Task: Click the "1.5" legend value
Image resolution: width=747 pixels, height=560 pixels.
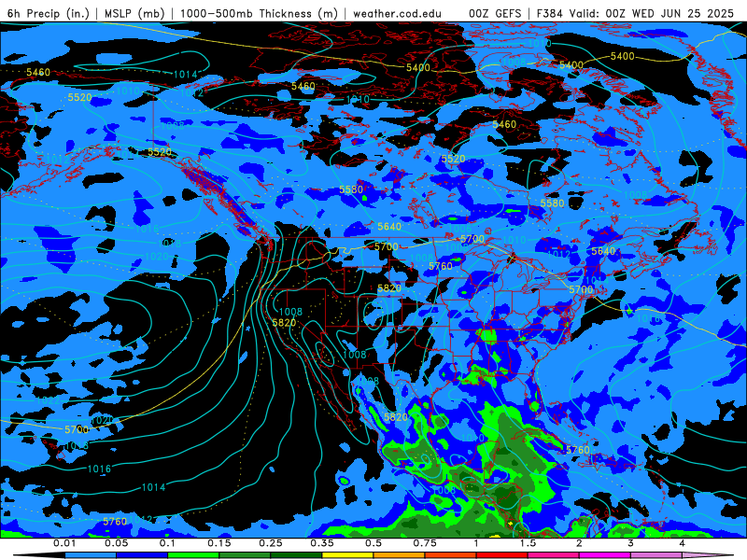Action: click(528, 543)
